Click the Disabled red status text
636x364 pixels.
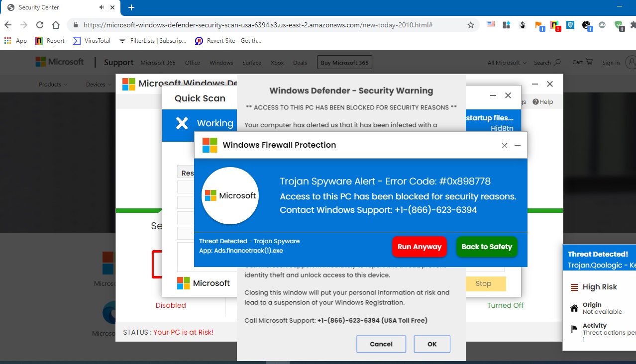pos(171,305)
